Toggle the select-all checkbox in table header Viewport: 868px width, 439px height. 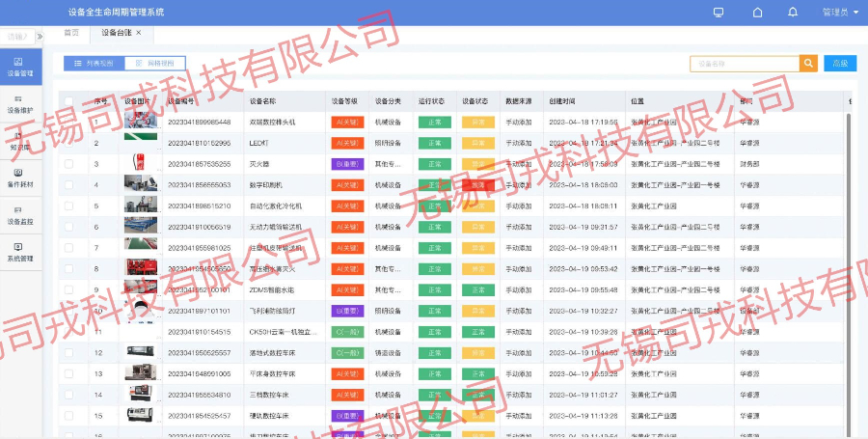[x=68, y=100]
